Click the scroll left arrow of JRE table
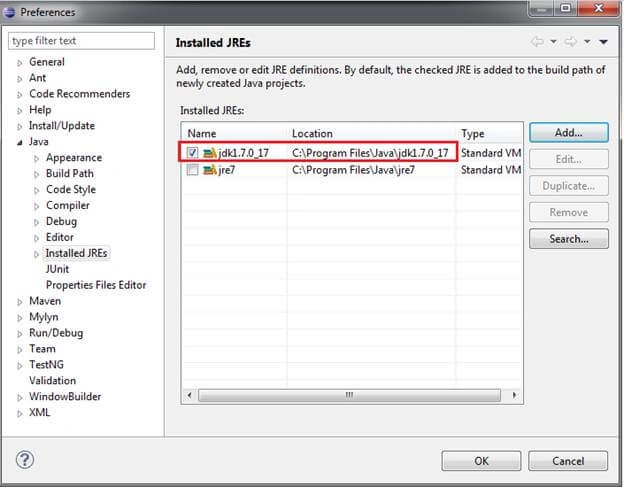Viewport: 624px width, 487px height. point(190,395)
